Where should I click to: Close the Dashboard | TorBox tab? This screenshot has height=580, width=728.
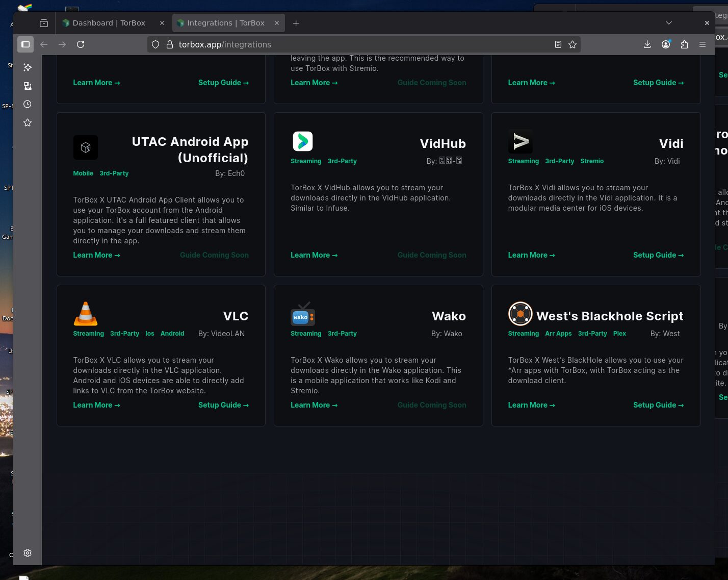[x=162, y=23]
